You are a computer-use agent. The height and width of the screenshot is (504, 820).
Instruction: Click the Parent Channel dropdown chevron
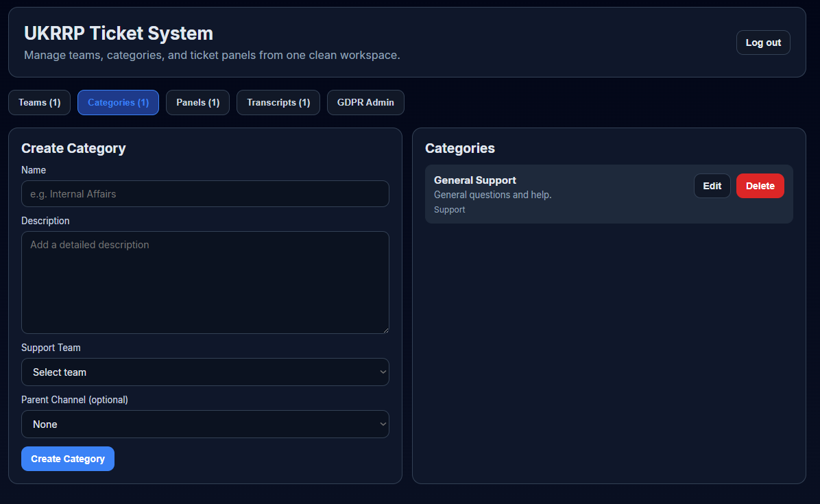382,424
